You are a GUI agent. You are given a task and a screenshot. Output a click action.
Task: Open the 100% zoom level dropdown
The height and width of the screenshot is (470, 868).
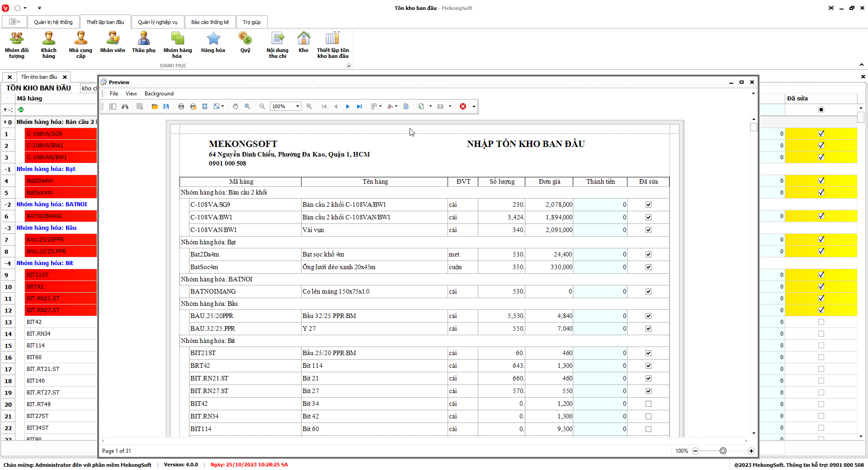pyautogui.click(x=297, y=106)
